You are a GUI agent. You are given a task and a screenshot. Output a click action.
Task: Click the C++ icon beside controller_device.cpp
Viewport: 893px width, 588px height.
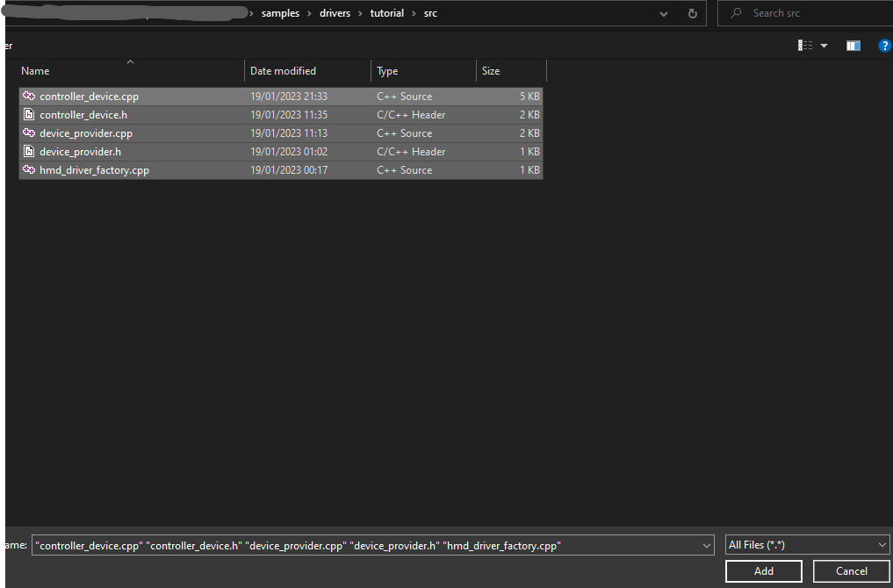click(x=29, y=97)
